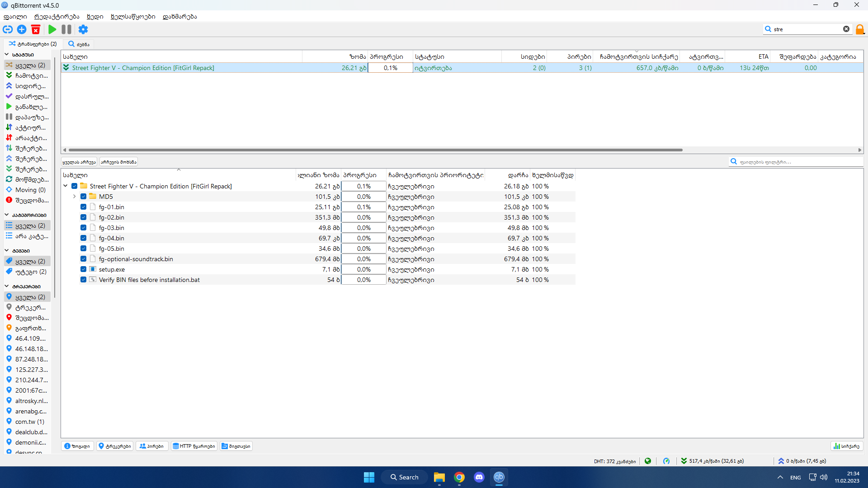This screenshot has height=488, width=868.
Task: Open the File menu (ფაილი)
Action: (15, 17)
